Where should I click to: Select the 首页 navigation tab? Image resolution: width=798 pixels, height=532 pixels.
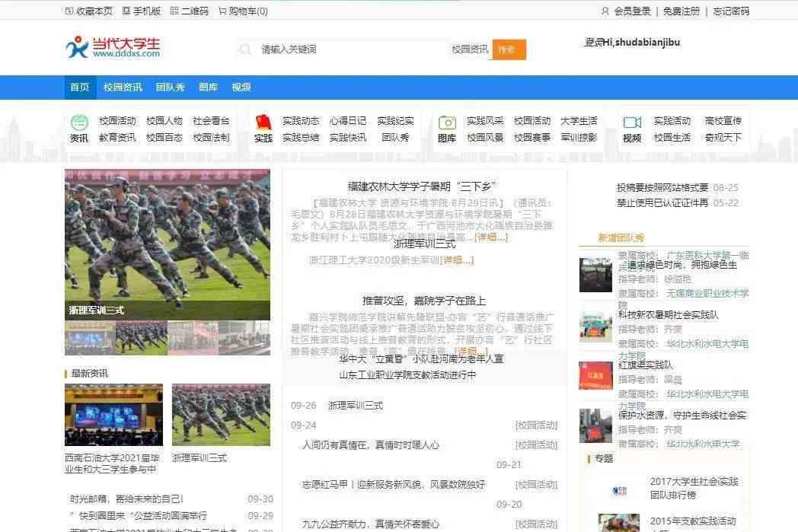click(x=79, y=88)
